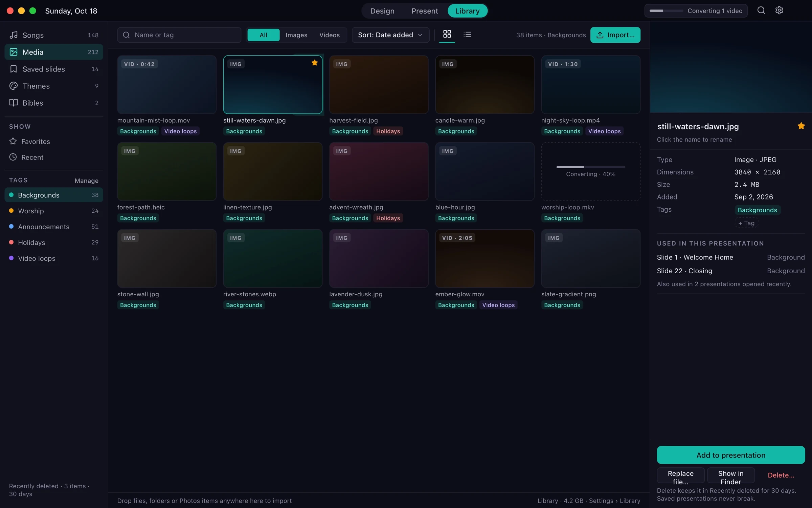
Task: Click Add to presentation
Action: 731,455
